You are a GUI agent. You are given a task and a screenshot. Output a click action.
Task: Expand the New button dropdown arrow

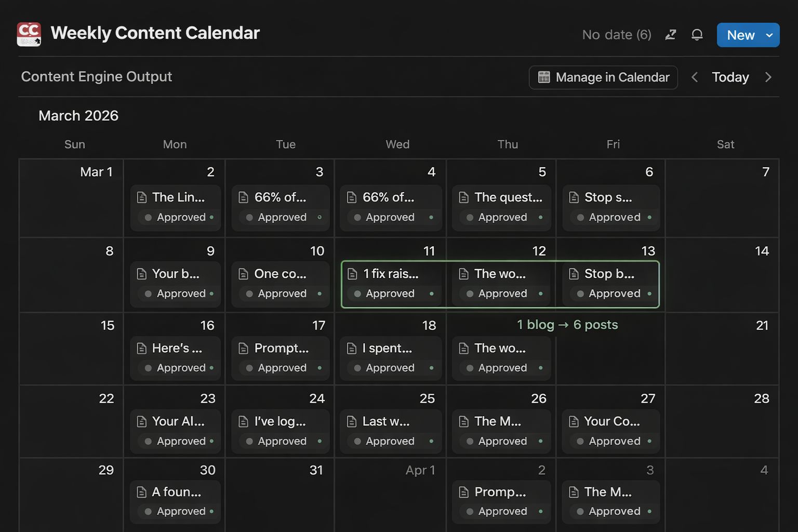point(769,35)
